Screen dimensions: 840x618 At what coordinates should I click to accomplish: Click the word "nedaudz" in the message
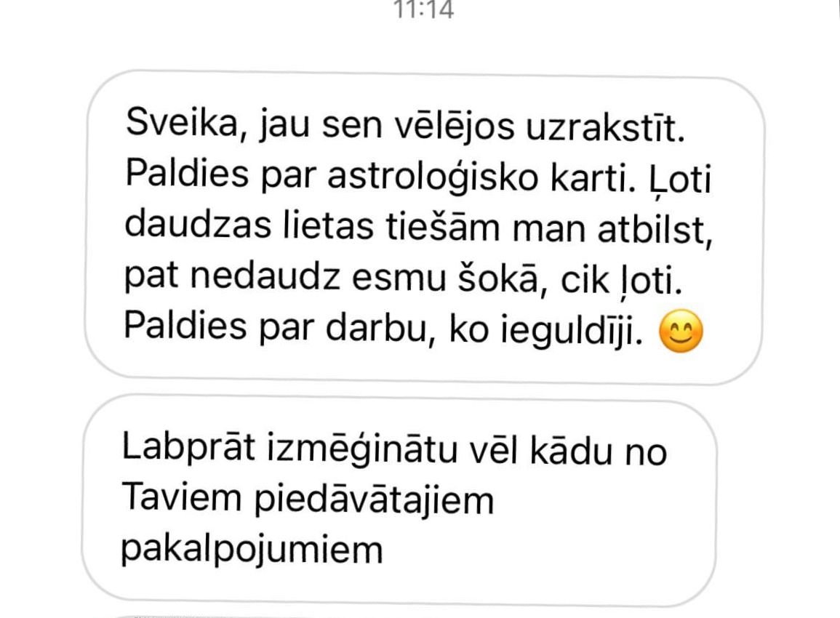point(265,276)
